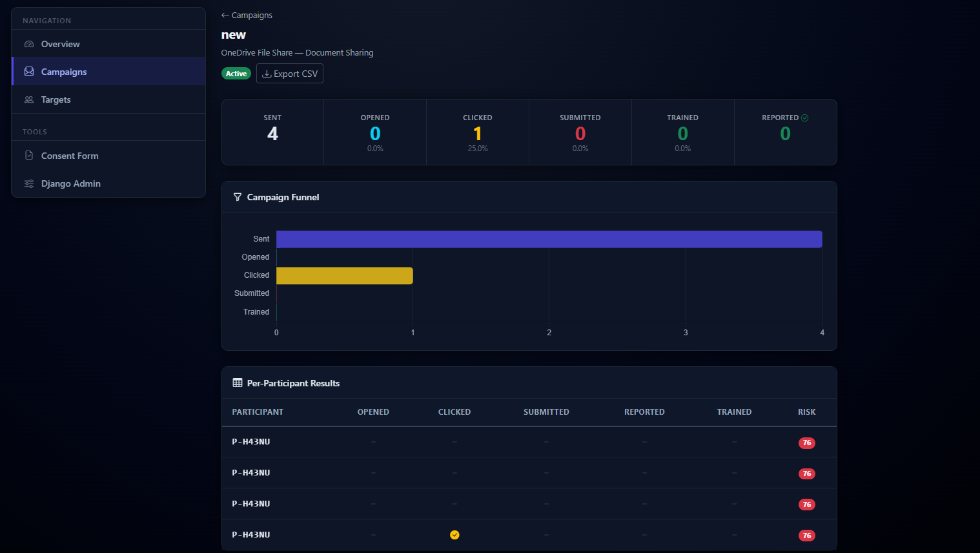Click the funnel icon beside Campaign Funnel
Viewport: 980px width, 553px height.
(x=238, y=197)
